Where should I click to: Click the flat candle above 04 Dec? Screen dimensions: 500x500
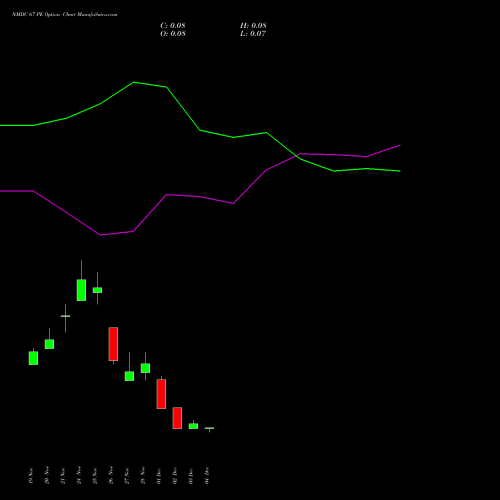point(209,428)
